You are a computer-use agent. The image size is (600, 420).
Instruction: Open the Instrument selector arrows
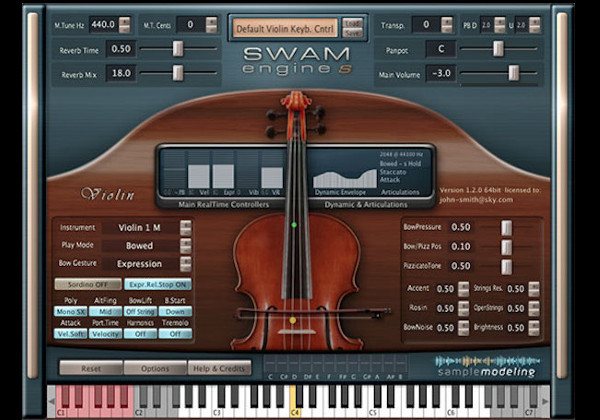186,228
